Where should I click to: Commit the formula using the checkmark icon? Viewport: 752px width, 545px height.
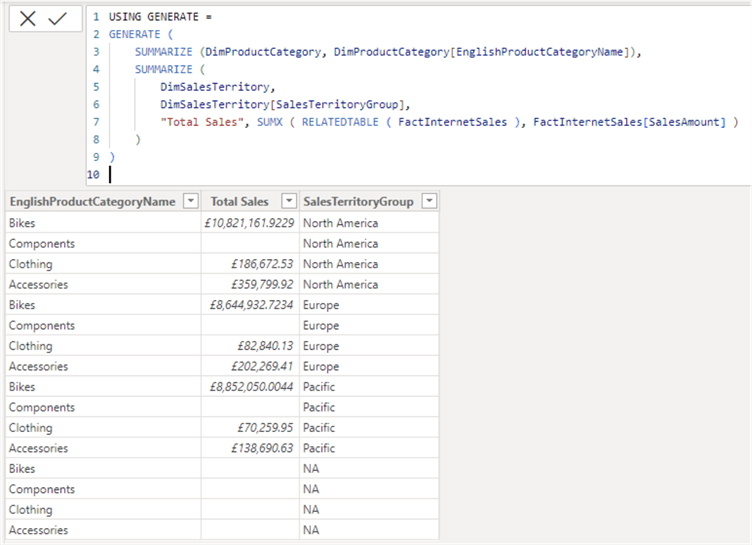click(58, 19)
